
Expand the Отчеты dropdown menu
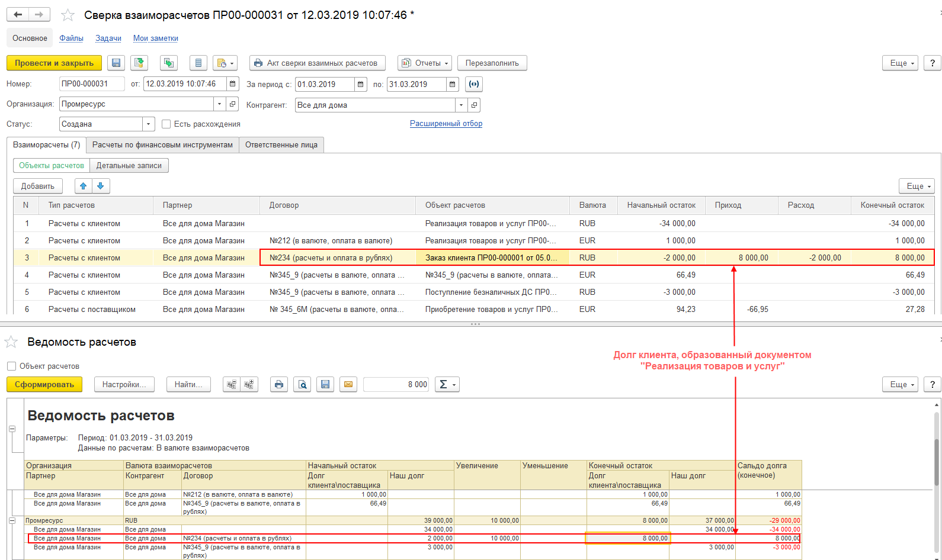tap(424, 63)
